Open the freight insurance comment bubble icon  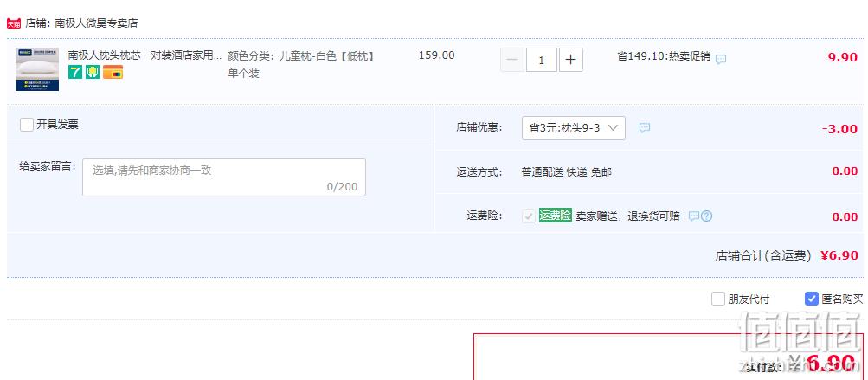[694, 216]
